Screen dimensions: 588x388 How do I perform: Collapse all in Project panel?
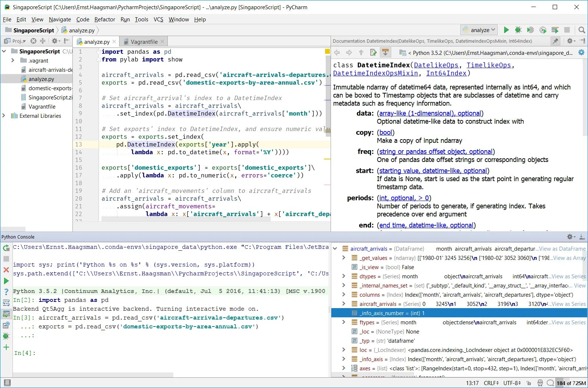(x=43, y=41)
